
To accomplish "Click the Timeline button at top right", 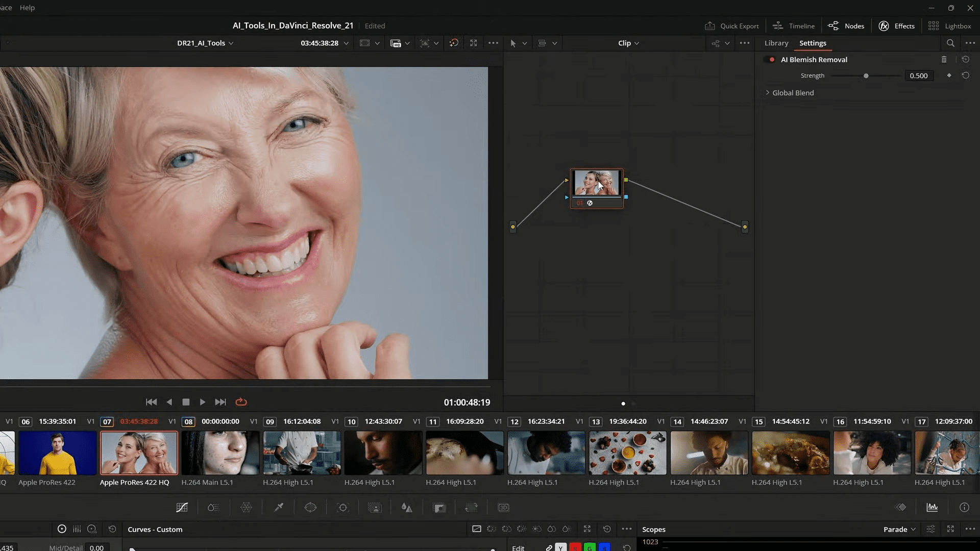I will pyautogui.click(x=794, y=26).
